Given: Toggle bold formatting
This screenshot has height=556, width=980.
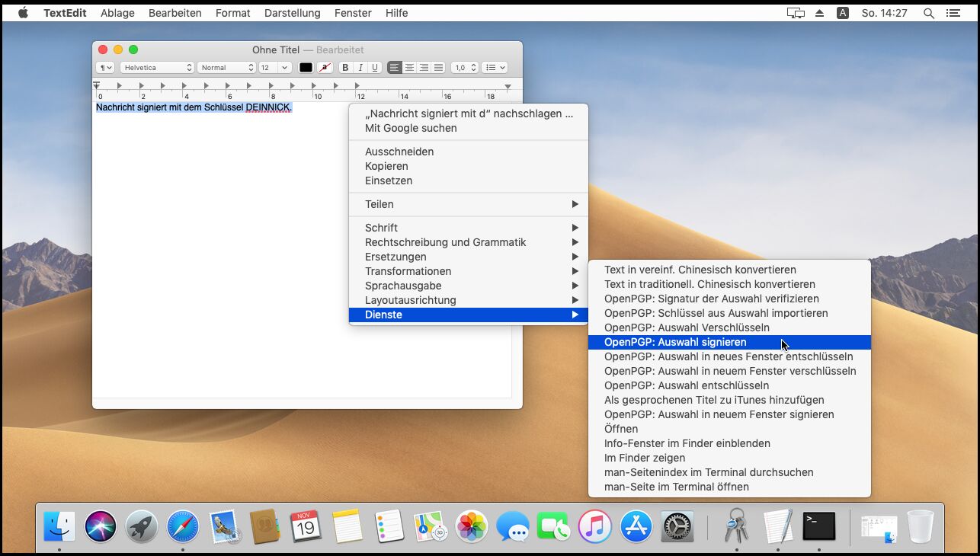Looking at the screenshot, I should pyautogui.click(x=345, y=68).
